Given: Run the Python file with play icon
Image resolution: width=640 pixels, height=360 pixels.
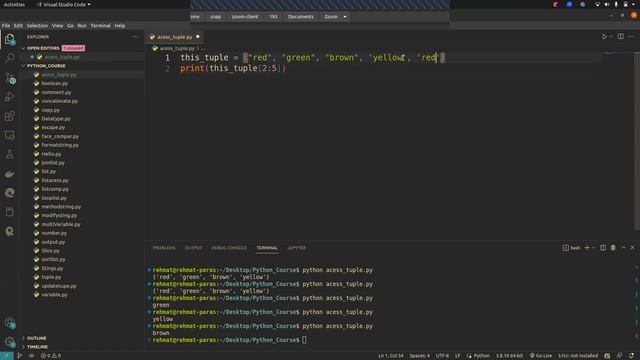Looking at the screenshot, I should [604, 37].
